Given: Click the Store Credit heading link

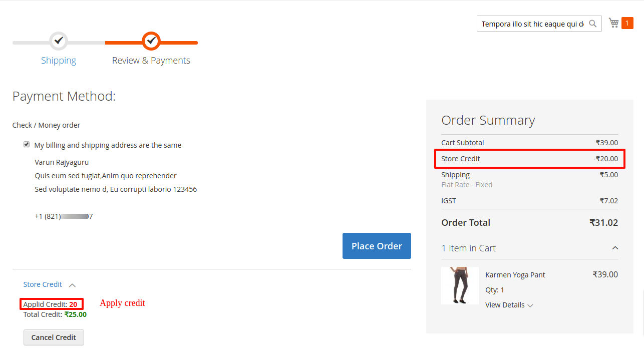Looking at the screenshot, I should [x=43, y=284].
